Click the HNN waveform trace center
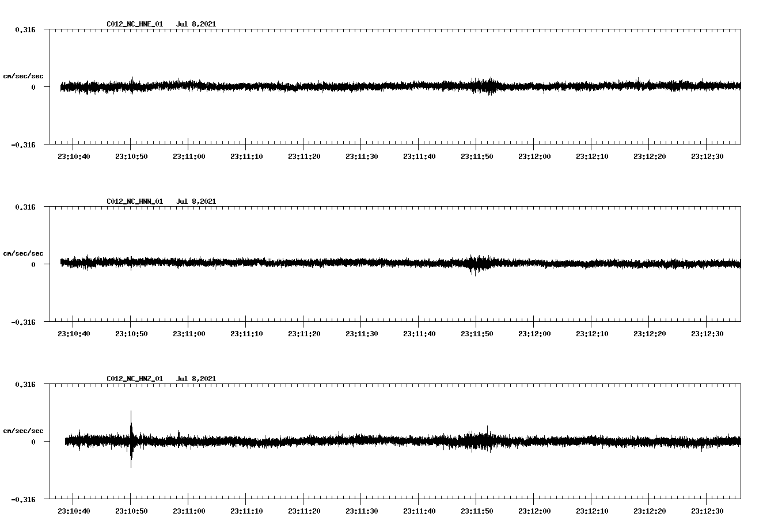The image size is (782, 532). pos(397,264)
